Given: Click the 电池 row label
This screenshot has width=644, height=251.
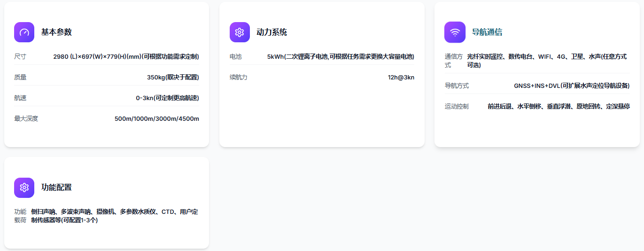Looking at the screenshot, I should (x=235, y=56).
